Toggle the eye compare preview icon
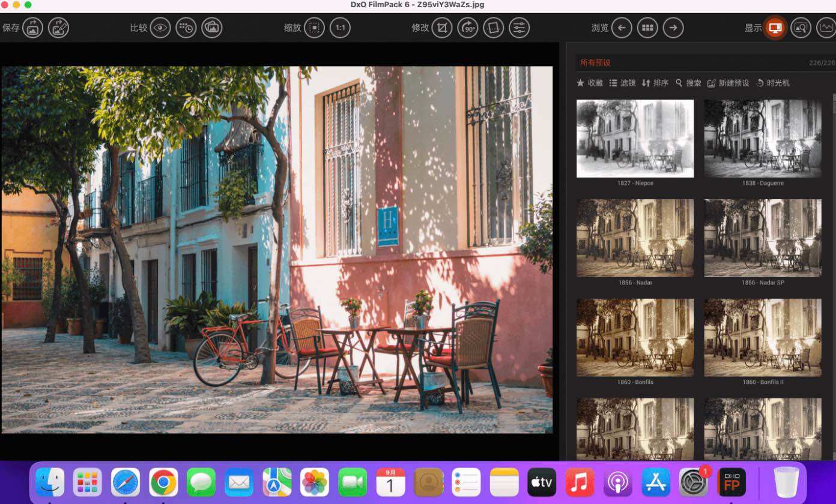The image size is (836, 504). [x=160, y=28]
